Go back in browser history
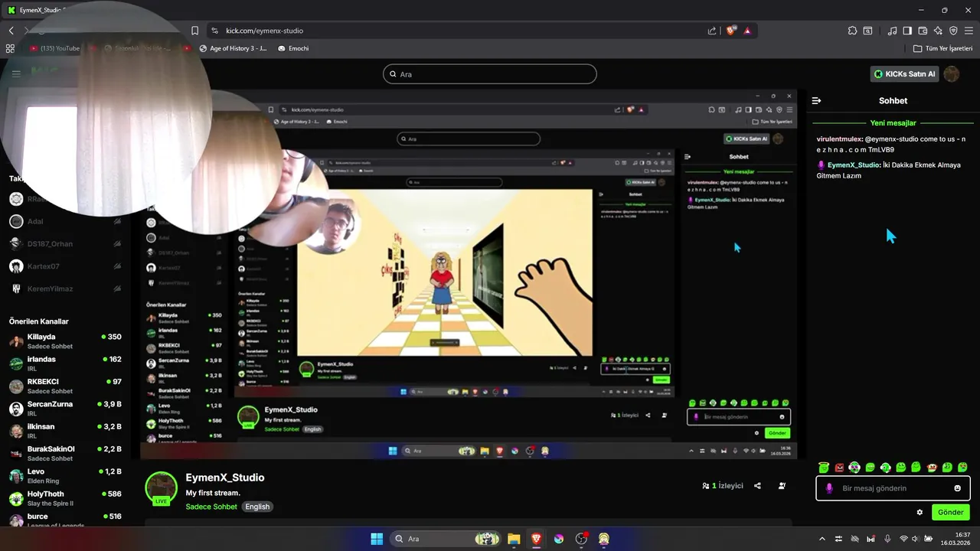 11,31
